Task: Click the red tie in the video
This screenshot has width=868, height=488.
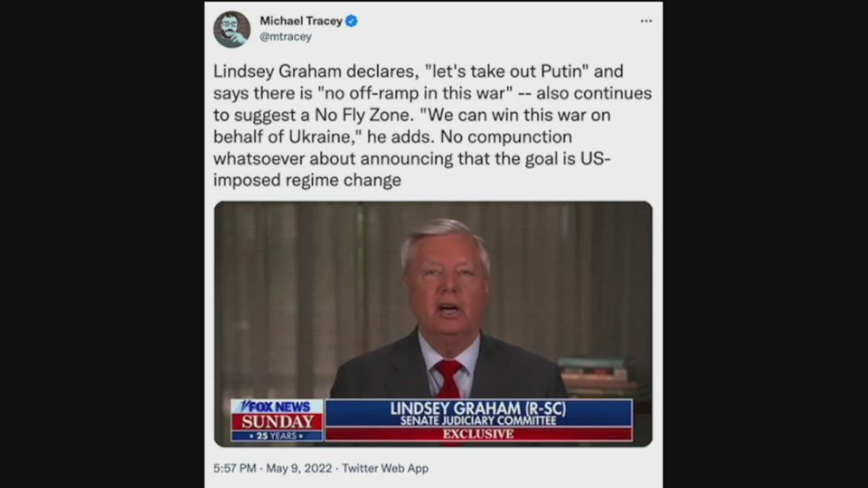Action: 448,379
